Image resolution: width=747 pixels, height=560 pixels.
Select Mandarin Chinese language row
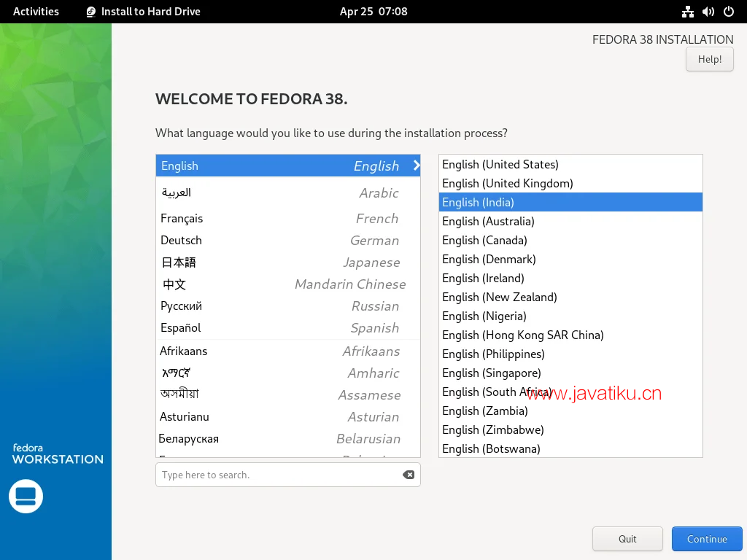[287, 284]
